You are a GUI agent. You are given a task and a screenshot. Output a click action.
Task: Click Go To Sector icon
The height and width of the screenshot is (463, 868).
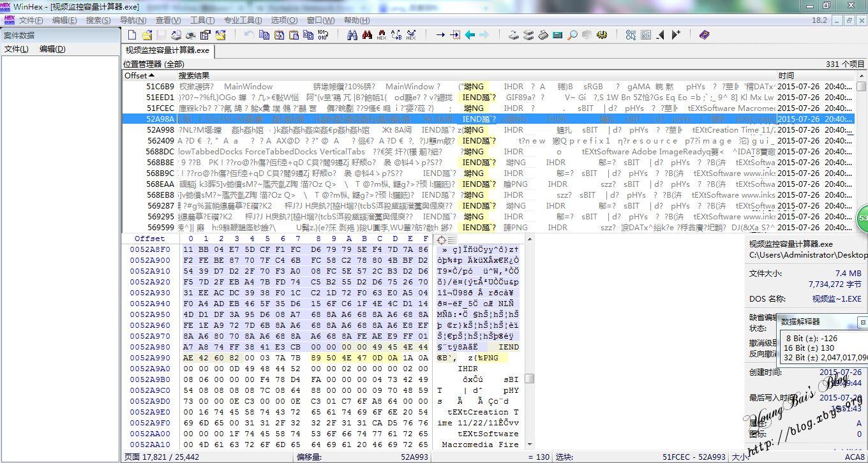point(455,35)
